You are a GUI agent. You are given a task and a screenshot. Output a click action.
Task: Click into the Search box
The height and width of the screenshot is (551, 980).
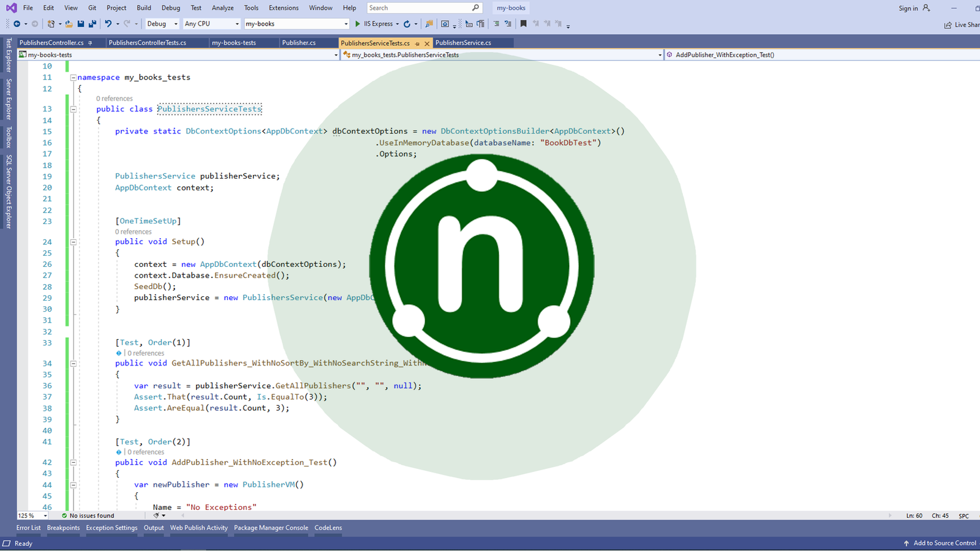(424, 8)
